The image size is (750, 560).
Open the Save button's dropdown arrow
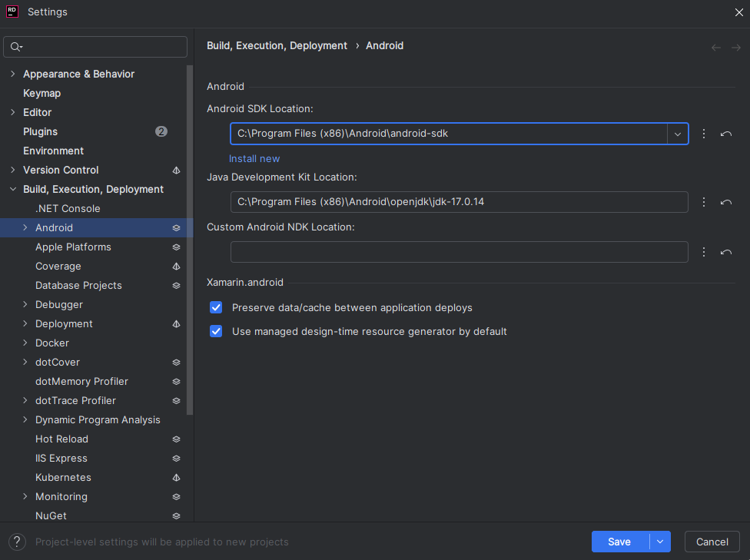[659, 542]
